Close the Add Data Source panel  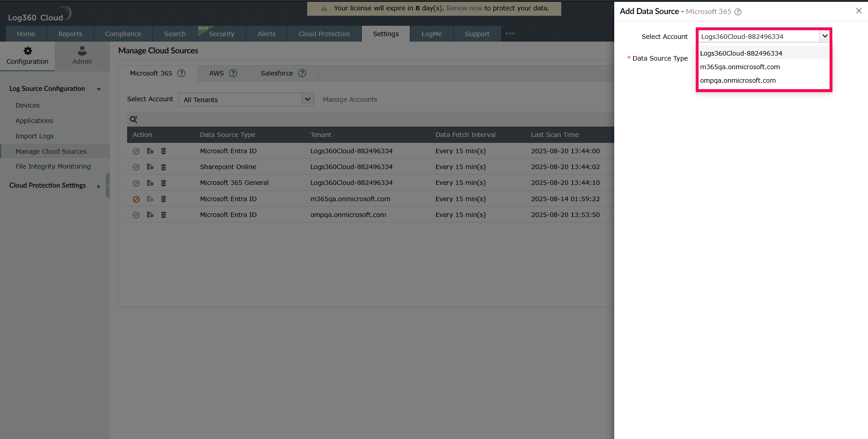tap(859, 11)
